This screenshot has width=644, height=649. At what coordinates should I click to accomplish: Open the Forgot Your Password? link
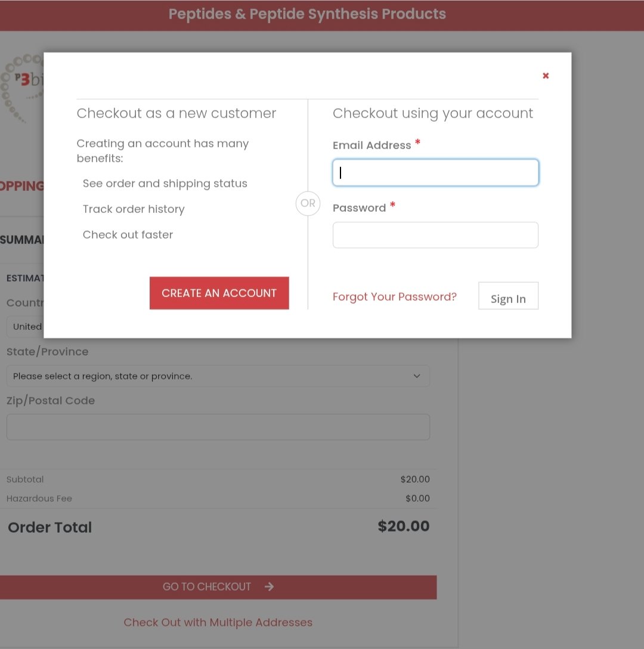point(394,296)
